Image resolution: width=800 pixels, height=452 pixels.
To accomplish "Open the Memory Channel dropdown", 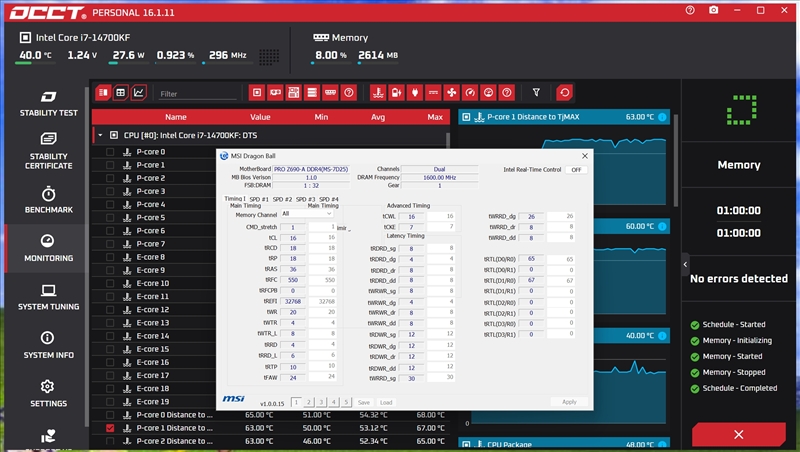I will (x=306, y=214).
